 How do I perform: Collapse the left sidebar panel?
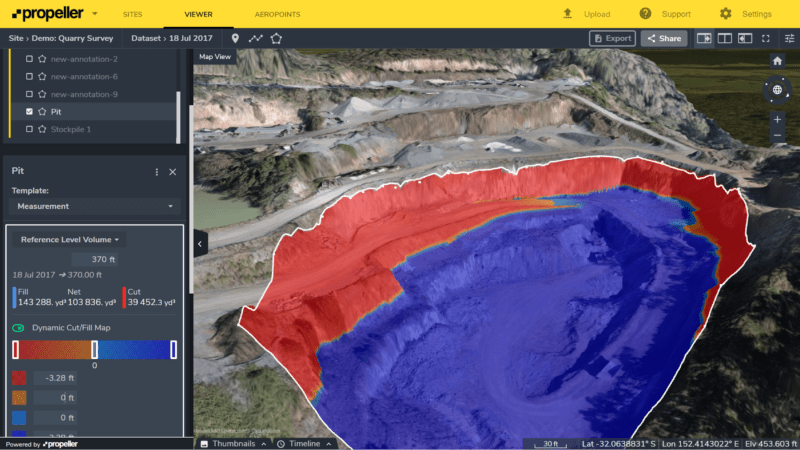click(x=200, y=244)
